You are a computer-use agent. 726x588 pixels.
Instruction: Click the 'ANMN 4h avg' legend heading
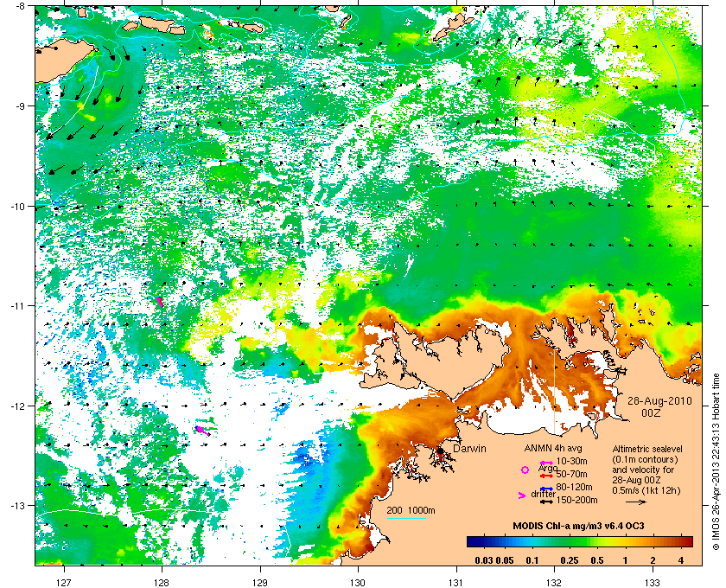pos(553,448)
